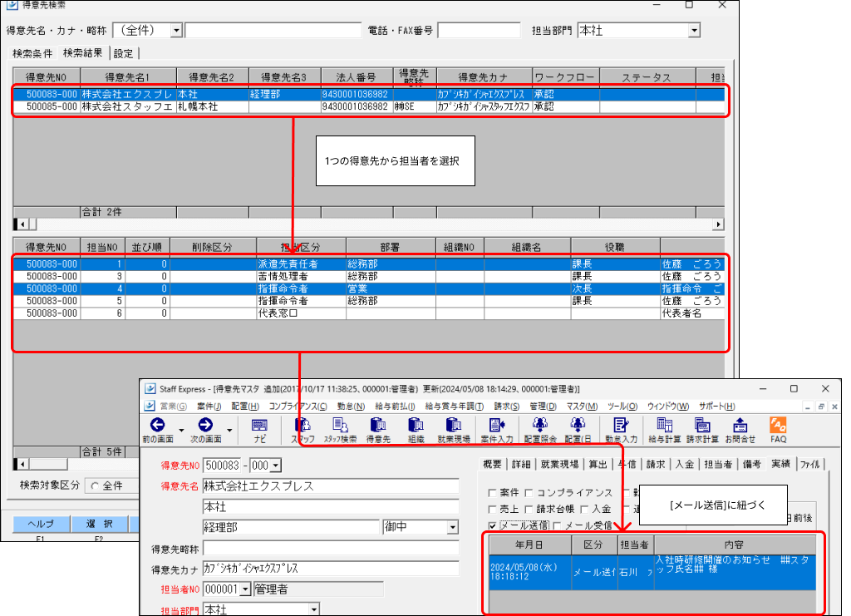Go to previous screen (前の画面) arrow icon

(157, 425)
